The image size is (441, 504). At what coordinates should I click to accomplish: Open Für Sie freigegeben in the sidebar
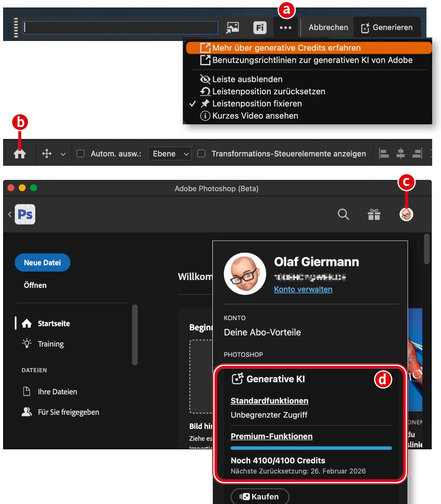pyautogui.click(x=68, y=412)
